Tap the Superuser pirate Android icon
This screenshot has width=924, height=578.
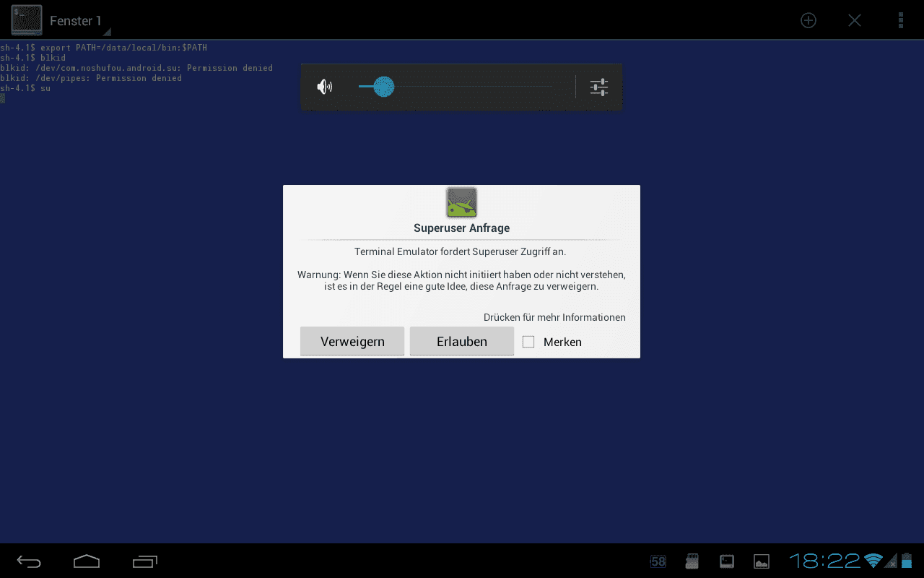[461, 202]
